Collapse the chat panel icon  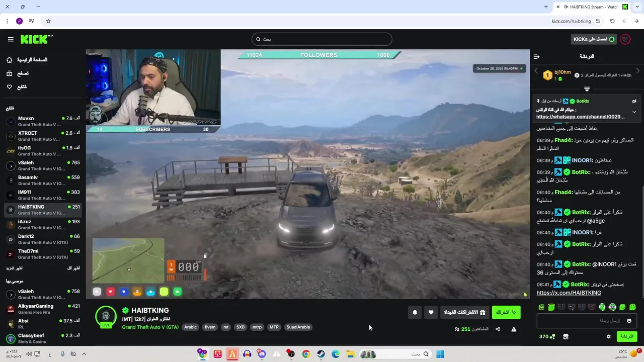[x=536, y=56]
